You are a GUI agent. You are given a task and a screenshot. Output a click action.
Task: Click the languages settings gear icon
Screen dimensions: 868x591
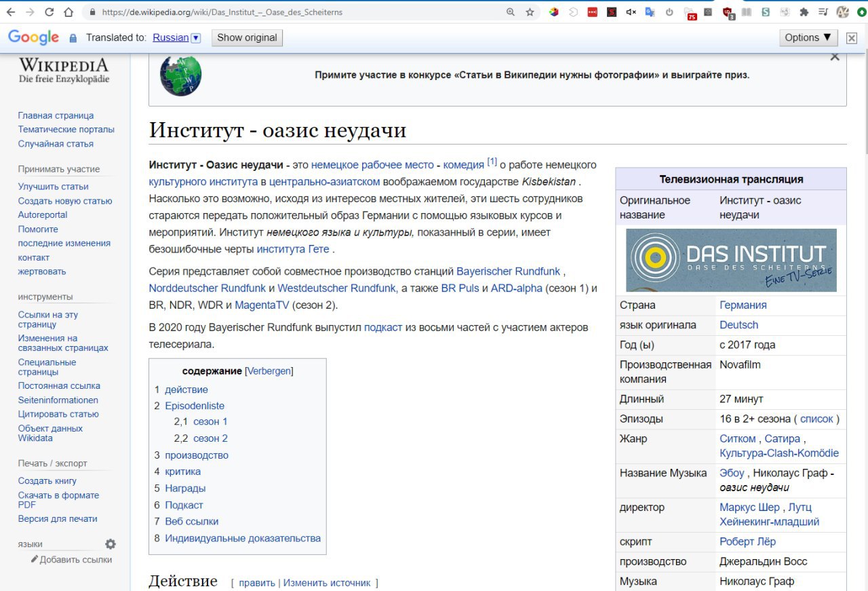111,544
